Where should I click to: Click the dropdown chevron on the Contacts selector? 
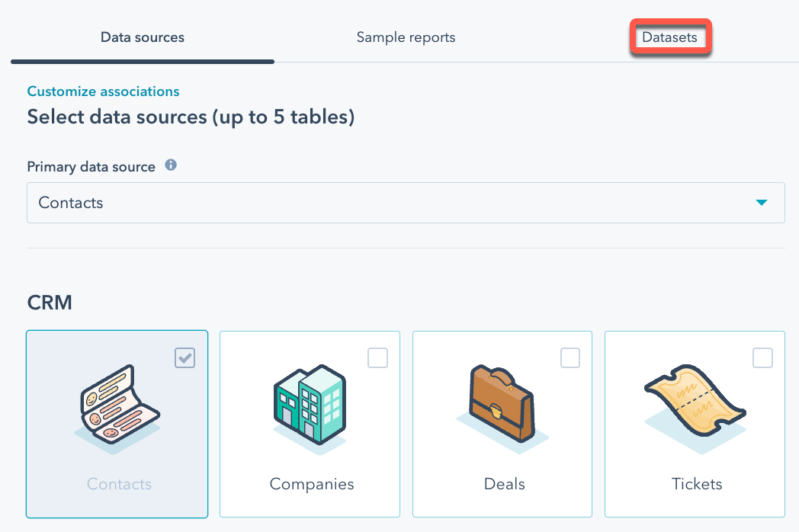click(x=761, y=203)
